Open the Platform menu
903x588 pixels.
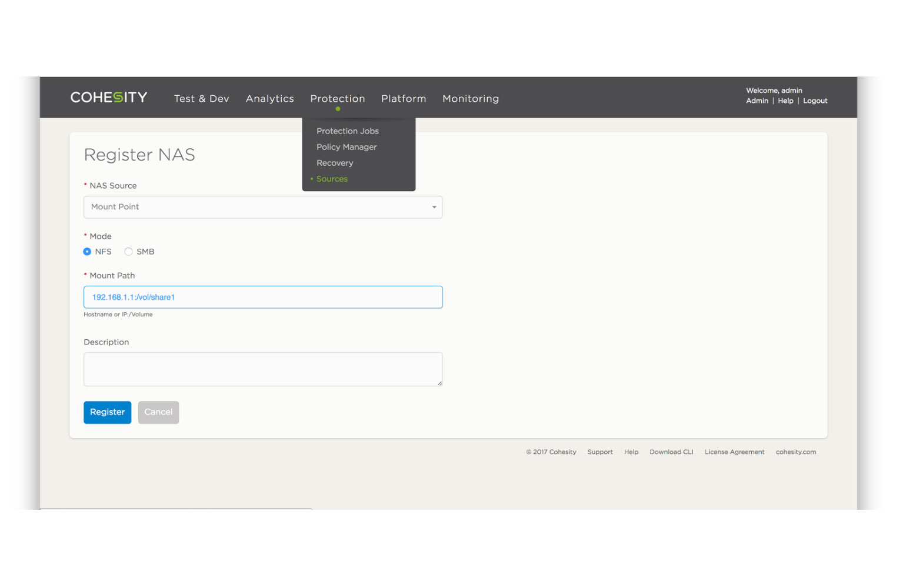click(404, 99)
